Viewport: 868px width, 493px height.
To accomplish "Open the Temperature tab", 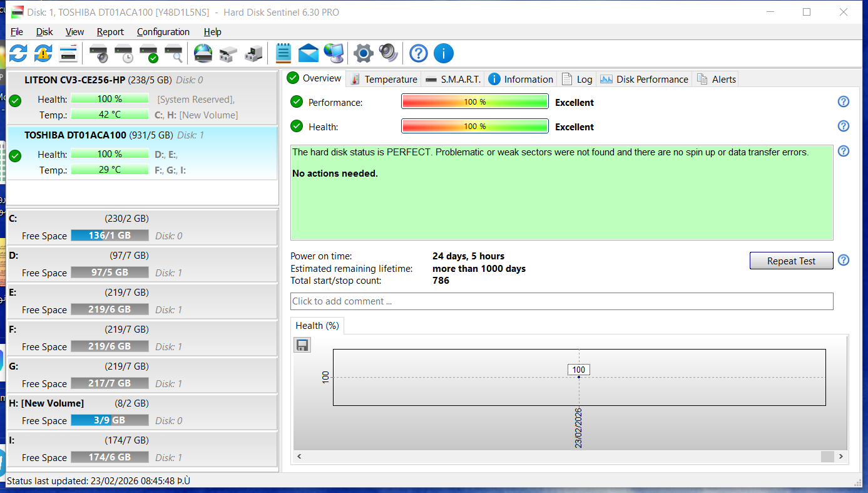I will tap(384, 79).
